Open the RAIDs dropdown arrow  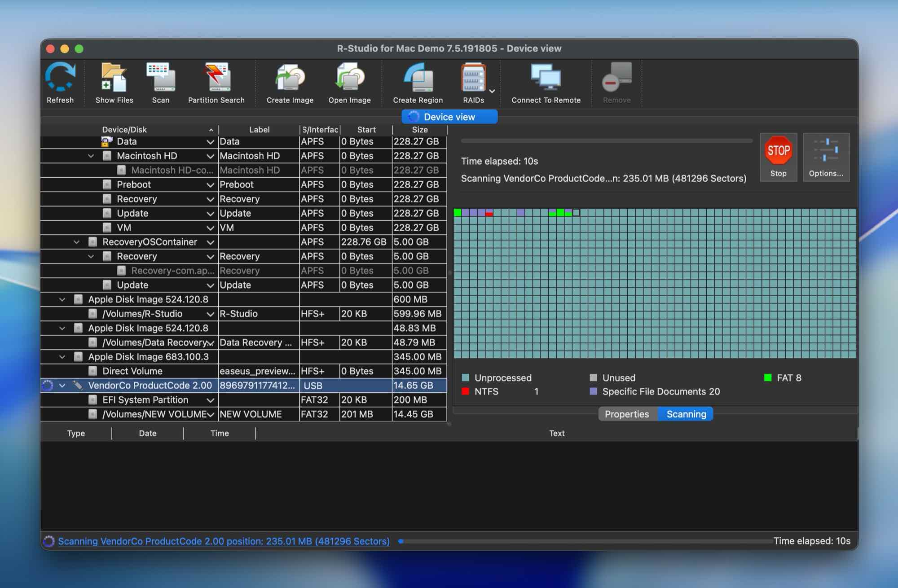pos(492,91)
